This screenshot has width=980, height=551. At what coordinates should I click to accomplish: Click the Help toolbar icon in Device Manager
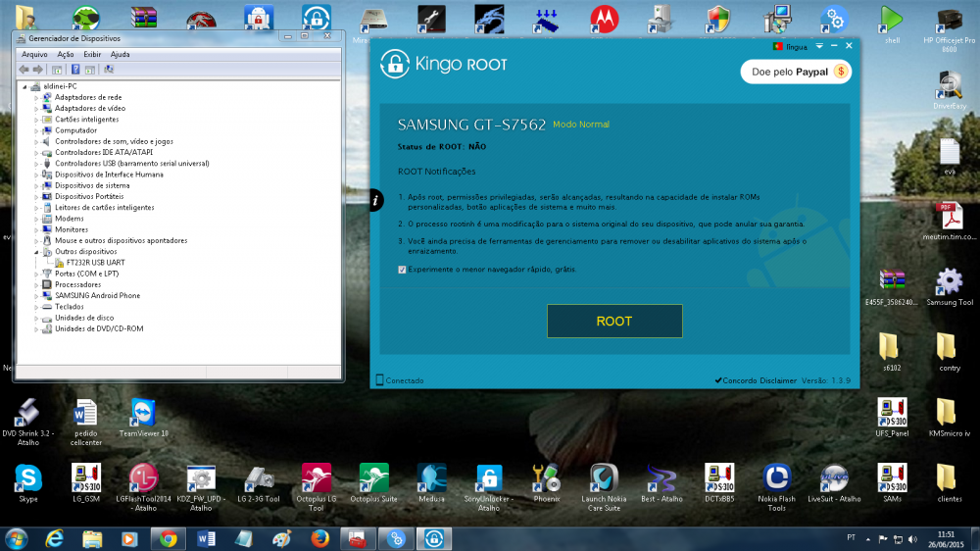75,70
